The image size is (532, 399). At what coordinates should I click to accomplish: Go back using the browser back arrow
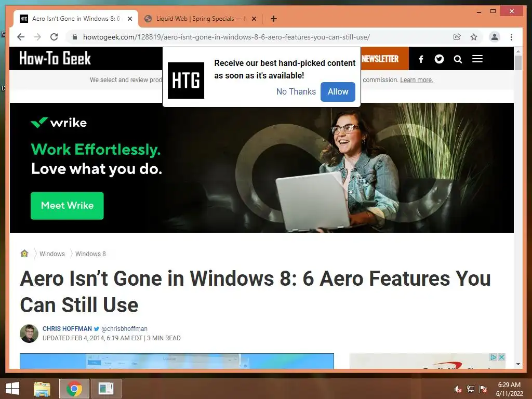pyautogui.click(x=21, y=37)
